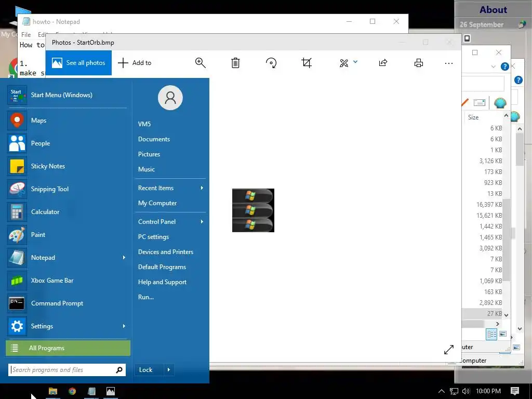Open the power options arrow beside Lock
This screenshot has height=399, width=532.
[x=169, y=370]
